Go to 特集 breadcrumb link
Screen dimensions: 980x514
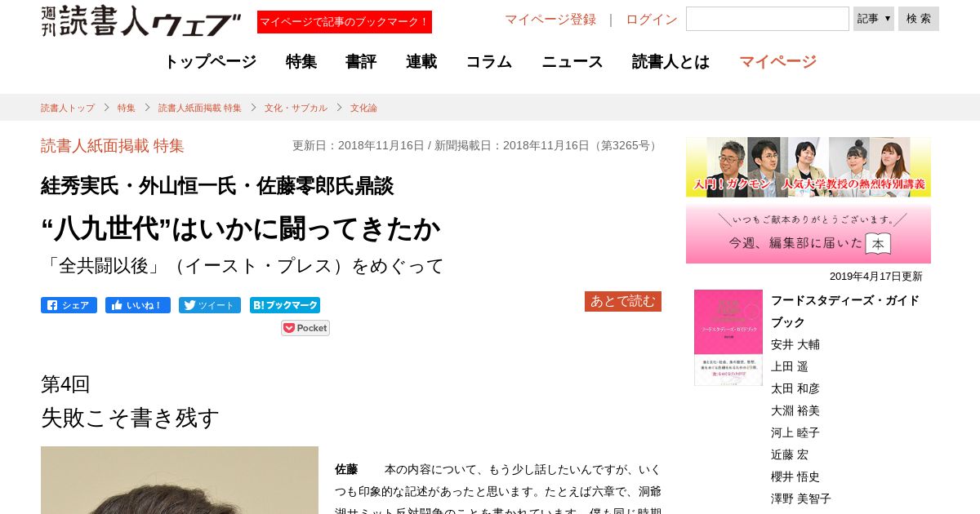(x=127, y=108)
